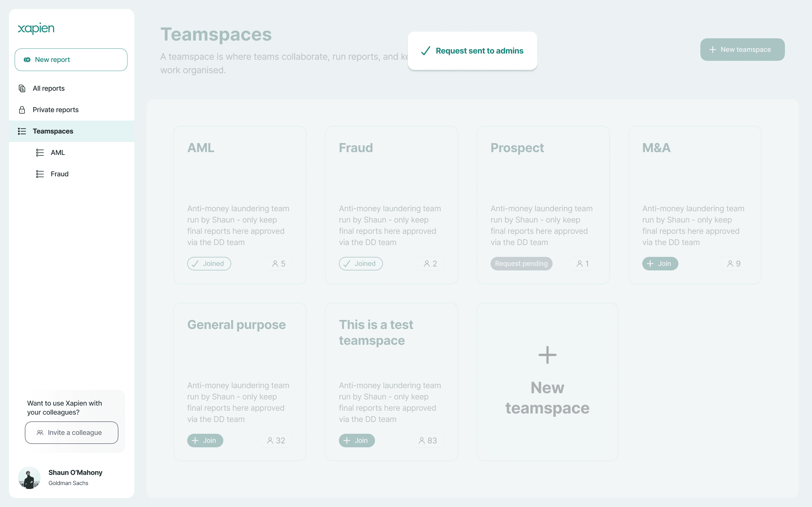Open the AML teamspace in sidebar

(58, 153)
